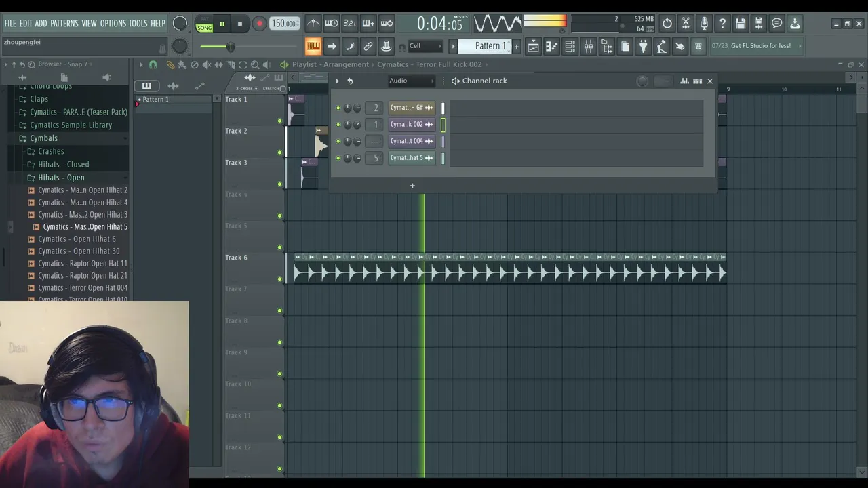This screenshot has height=488, width=868.
Task: Stop playback with the stop button
Action: (240, 24)
